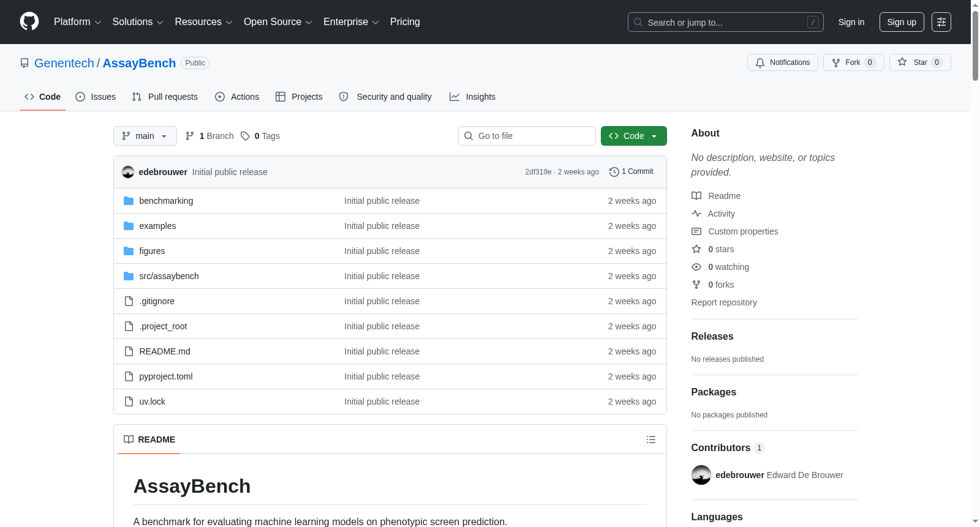Click the src/assaybench folder icon
This screenshot has height=527, width=980.
(129, 276)
